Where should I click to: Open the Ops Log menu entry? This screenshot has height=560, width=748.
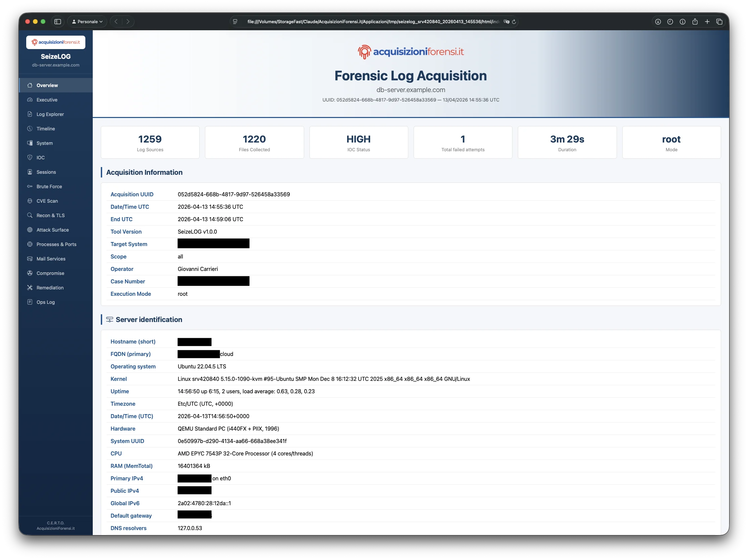coord(45,302)
